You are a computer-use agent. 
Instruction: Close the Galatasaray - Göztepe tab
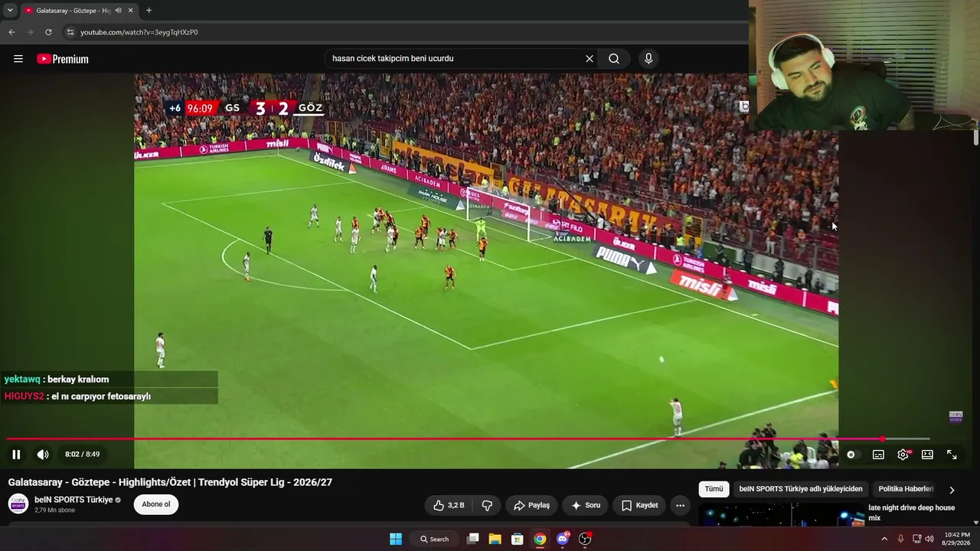pyautogui.click(x=130, y=11)
